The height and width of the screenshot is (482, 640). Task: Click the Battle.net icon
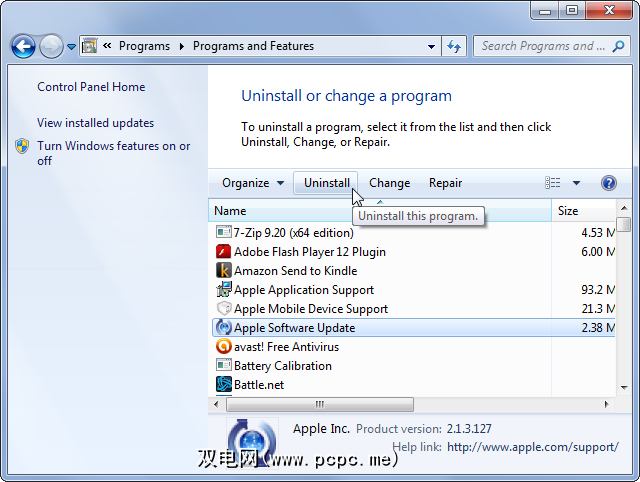pyautogui.click(x=223, y=384)
